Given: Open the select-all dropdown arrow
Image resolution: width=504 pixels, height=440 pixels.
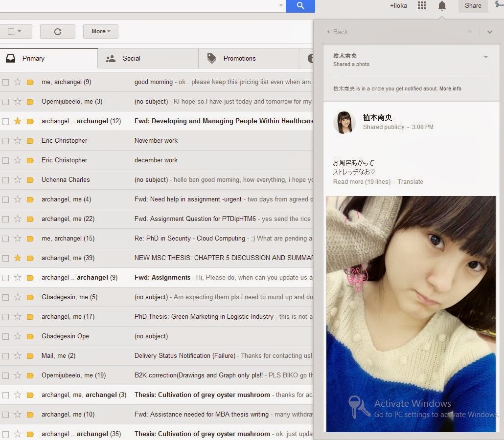Looking at the screenshot, I should (x=19, y=31).
